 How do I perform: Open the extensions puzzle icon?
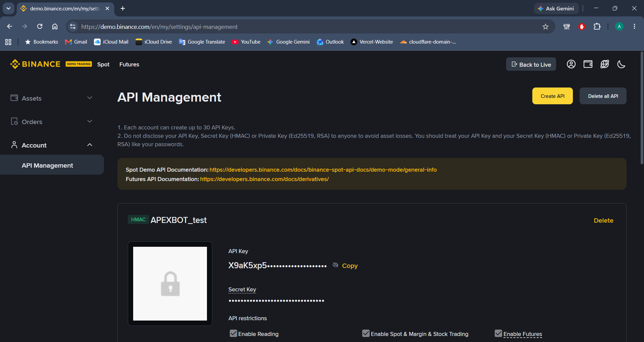pyautogui.click(x=597, y=26)
